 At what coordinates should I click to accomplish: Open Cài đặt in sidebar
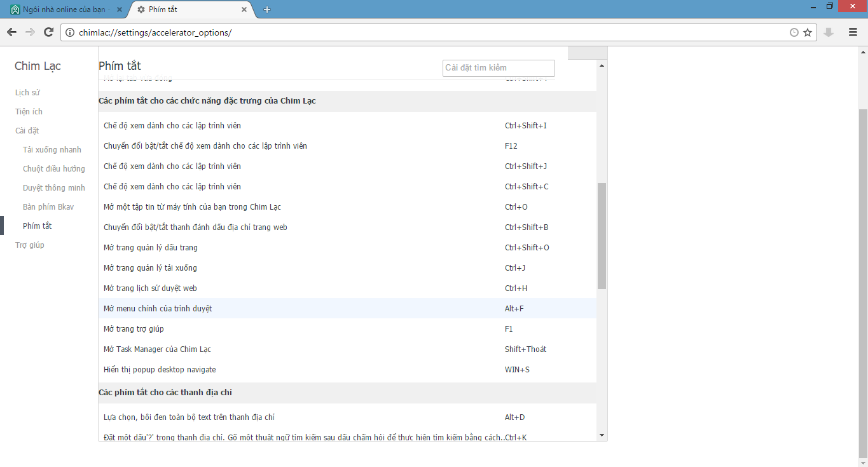(x=27, y=131)
